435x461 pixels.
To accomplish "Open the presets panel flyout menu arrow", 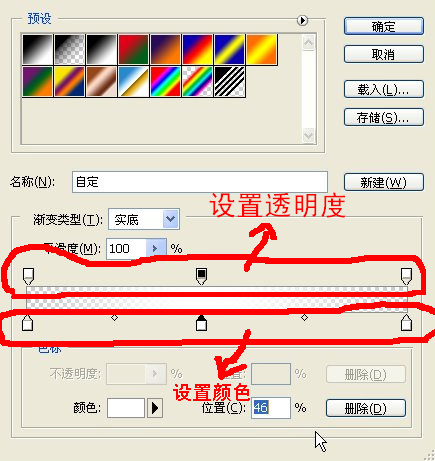I will 302,21.
